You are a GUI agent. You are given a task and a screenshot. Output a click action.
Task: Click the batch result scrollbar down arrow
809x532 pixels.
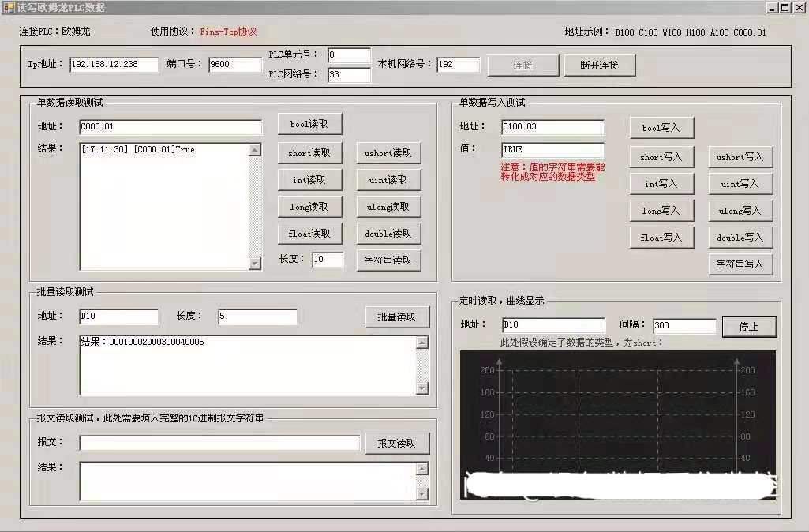pos(422,388)
